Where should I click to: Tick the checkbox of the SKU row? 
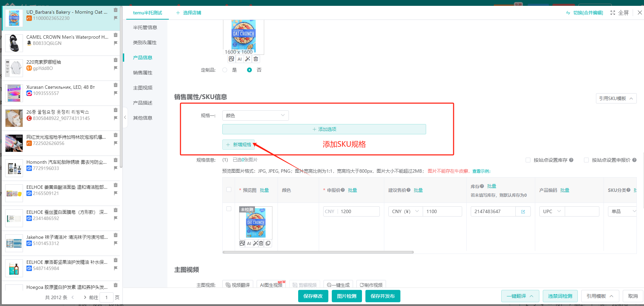click(229, 209)
